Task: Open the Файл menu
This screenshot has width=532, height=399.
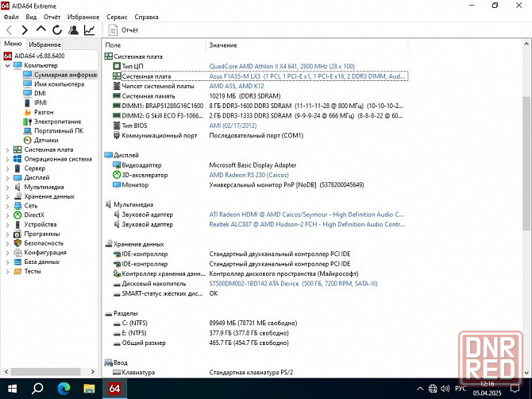Action: coord(11,17)
